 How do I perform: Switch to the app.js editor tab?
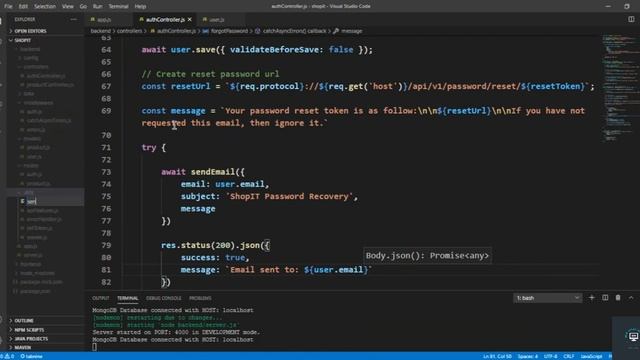coord(104,20)
